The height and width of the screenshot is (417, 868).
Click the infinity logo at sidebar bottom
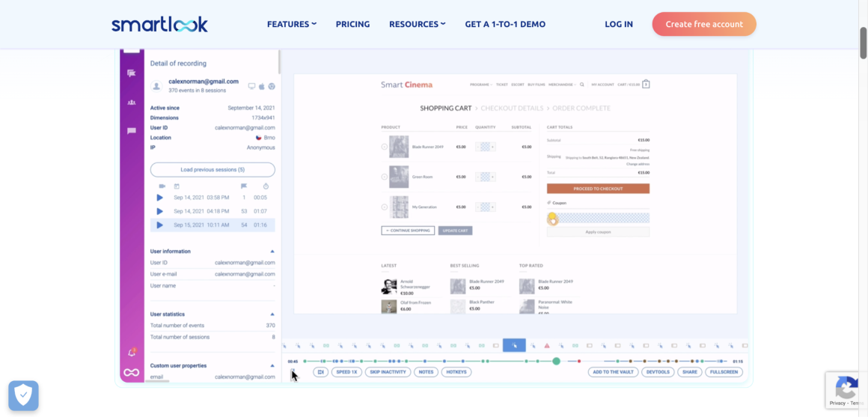click(x=131, y=372)
